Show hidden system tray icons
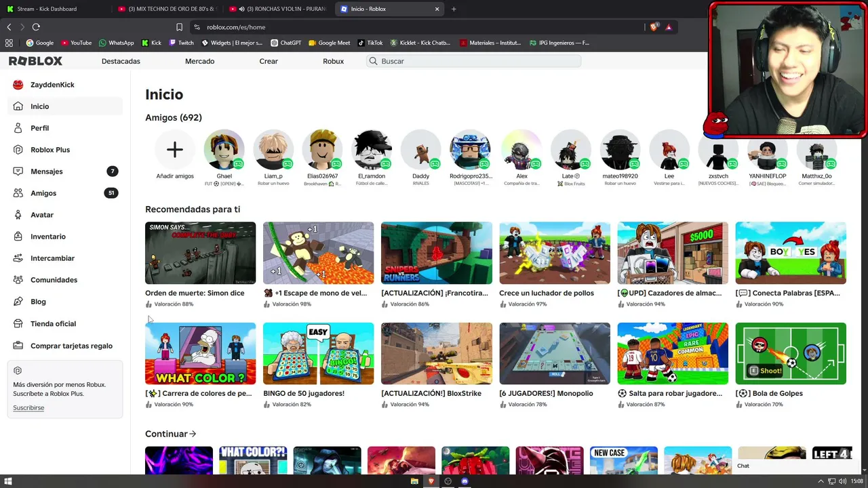Image resolution: width=868 pixels, height=488 pixels. 821,481
